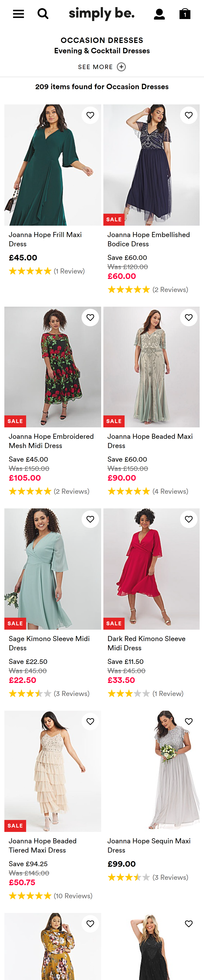This screenshot has height=980, width=204.
Task: Open the hamburger navigation menu
Action: (x=18, y=14)
